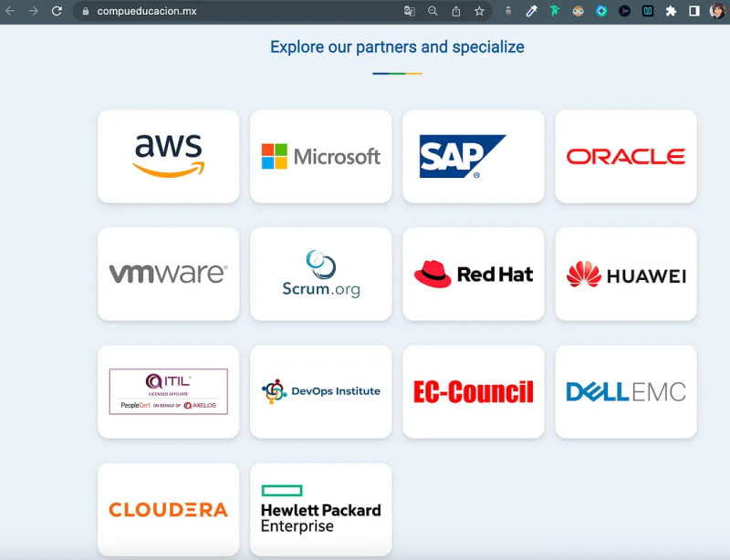Select the DevOps Institute partner card

click(x=321, y=392)
